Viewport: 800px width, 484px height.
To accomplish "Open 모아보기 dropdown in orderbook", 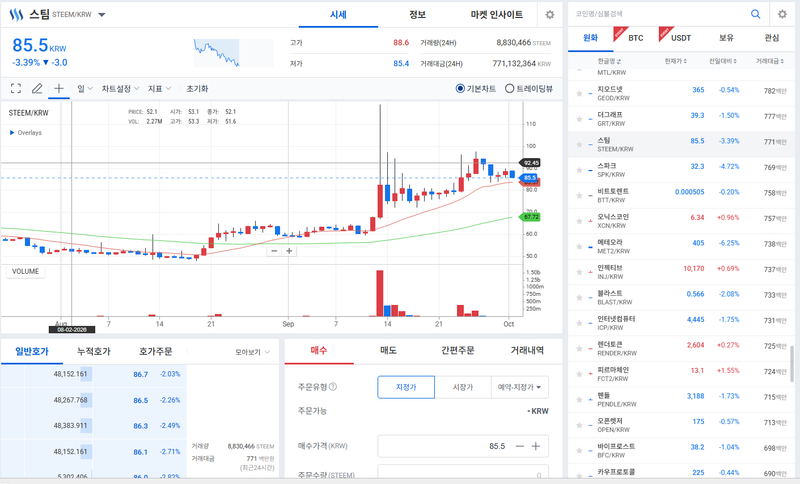I will click(253, 352).
